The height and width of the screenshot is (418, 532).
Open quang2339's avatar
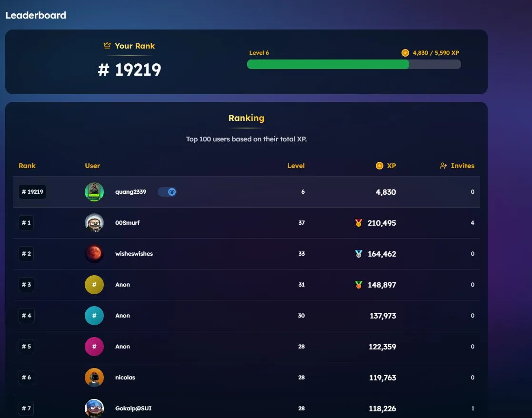pos(94,192)
